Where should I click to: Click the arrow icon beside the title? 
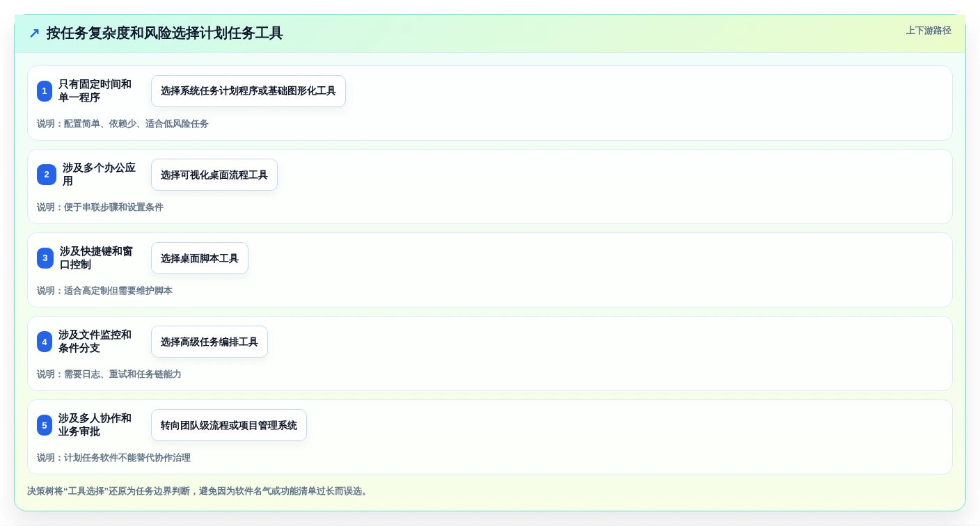(x=34, y=33)
